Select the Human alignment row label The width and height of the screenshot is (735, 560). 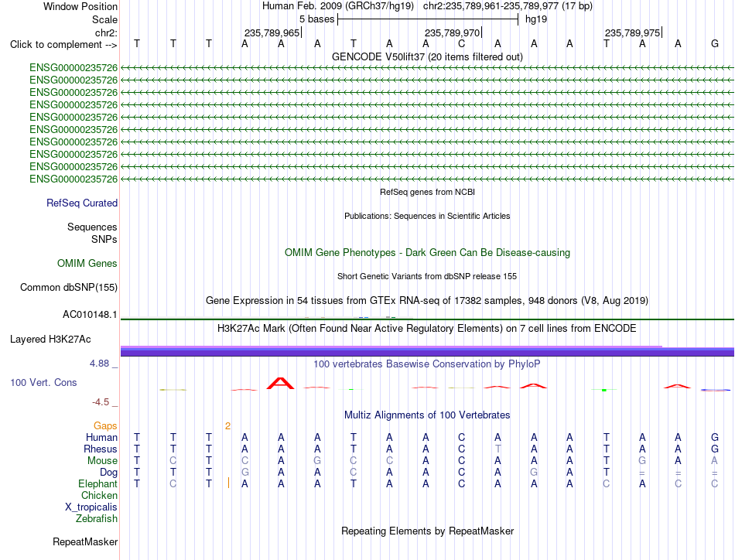[x=101, y=437]
